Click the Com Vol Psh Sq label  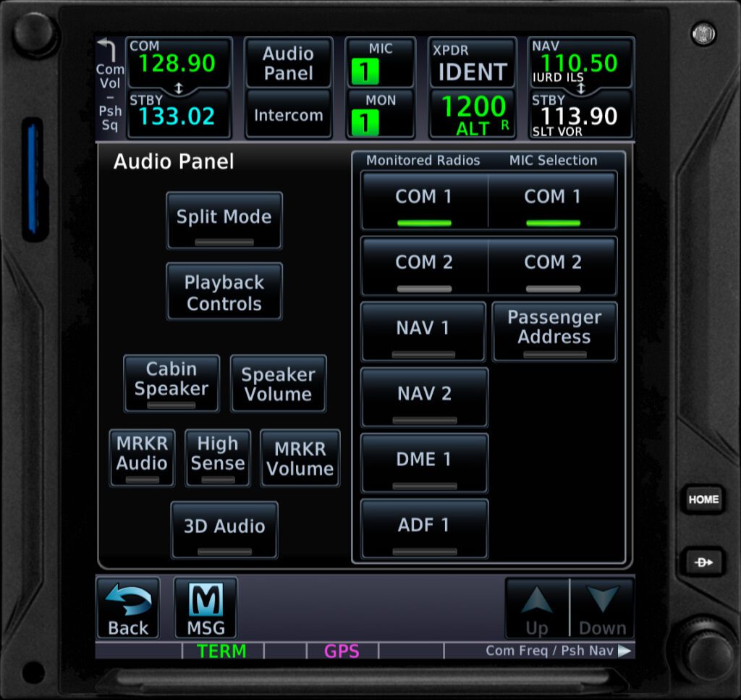pyautogui.click(x=110, y=97)
